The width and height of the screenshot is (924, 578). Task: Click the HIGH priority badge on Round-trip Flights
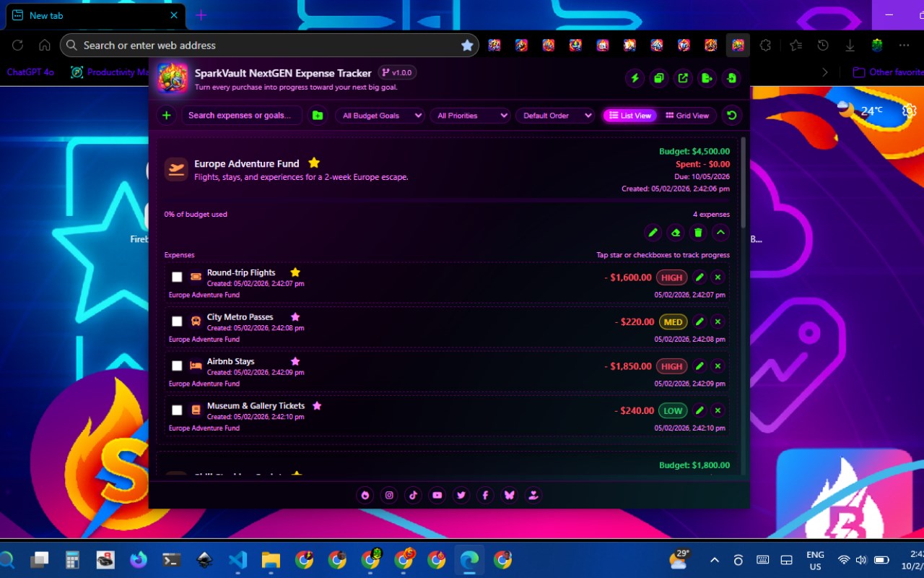pyautogui.click(x=671, y=277)
